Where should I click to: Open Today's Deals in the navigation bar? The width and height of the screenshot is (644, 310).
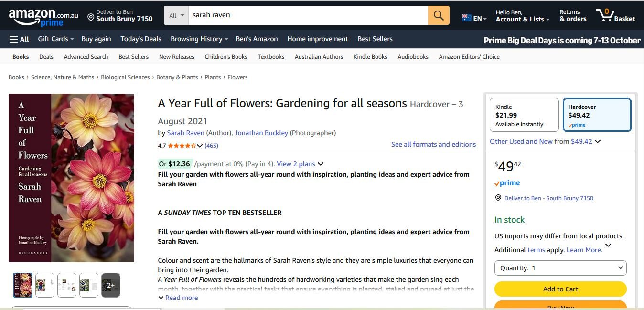click(141, 39)
